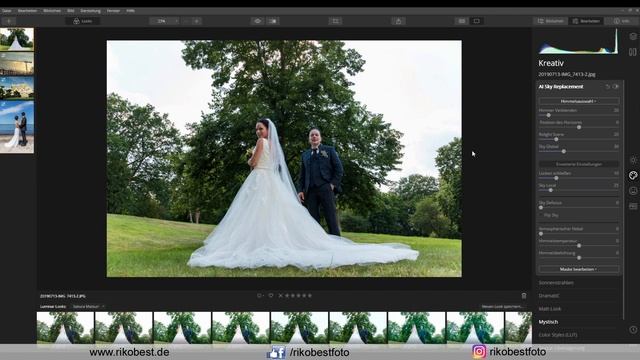This screenshot has width=640, height=360.
Task: Open the Looks panel button
Action: pyautogui.click(x=83, y=21)
